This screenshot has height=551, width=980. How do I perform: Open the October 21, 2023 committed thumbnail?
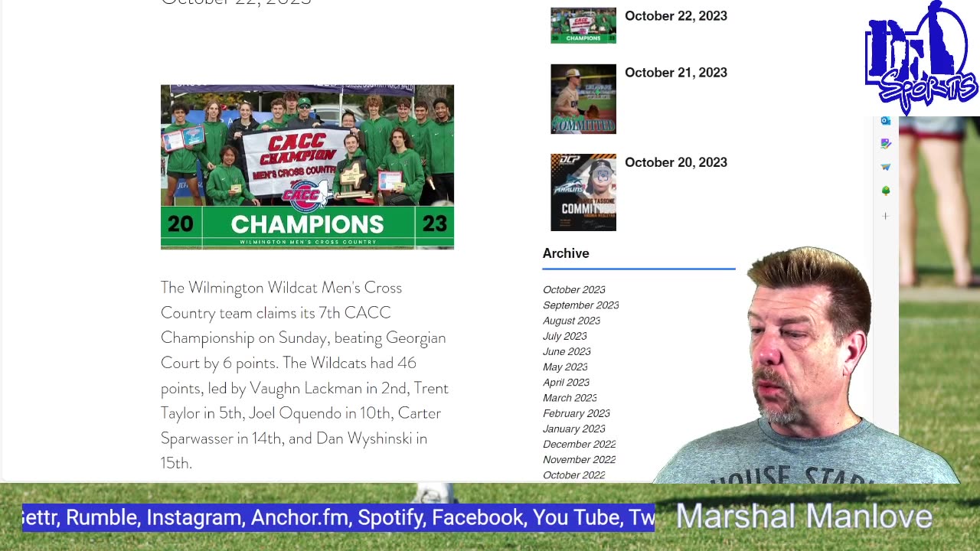[583, 99]
